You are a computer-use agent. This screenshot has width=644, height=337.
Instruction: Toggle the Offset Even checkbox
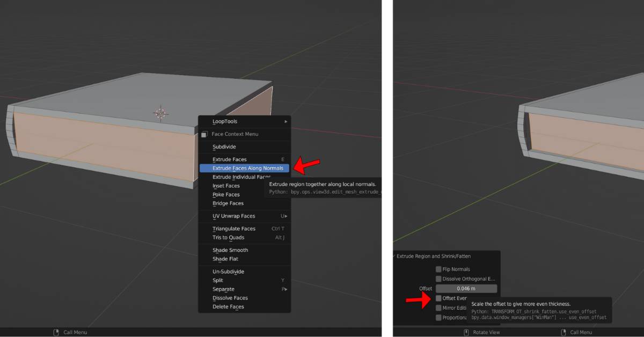(x=438, y=298)
